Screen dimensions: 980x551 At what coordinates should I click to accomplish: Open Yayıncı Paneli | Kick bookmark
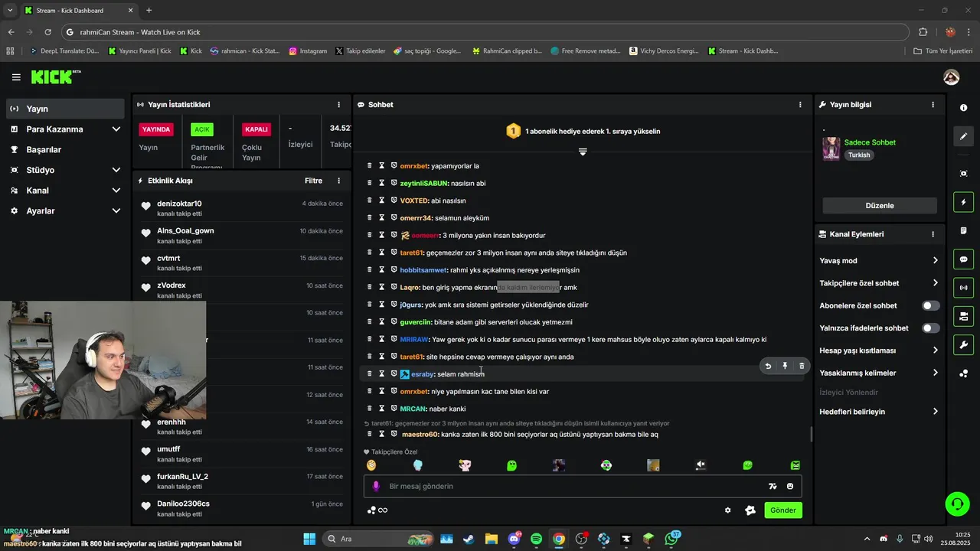139,51
